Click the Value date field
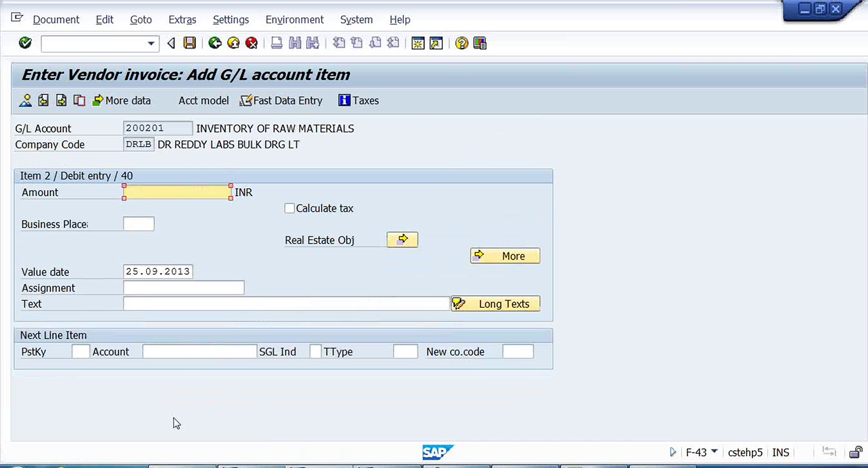This screenshot has width=868, height=468. coord(158,272)
